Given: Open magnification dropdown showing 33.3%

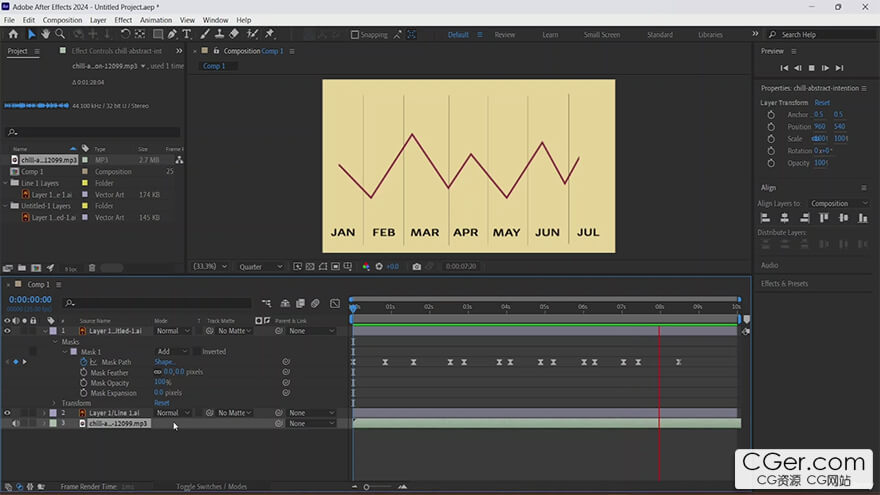Looking at the screenshot, I should pyautogui.click(x=210, y=267).
